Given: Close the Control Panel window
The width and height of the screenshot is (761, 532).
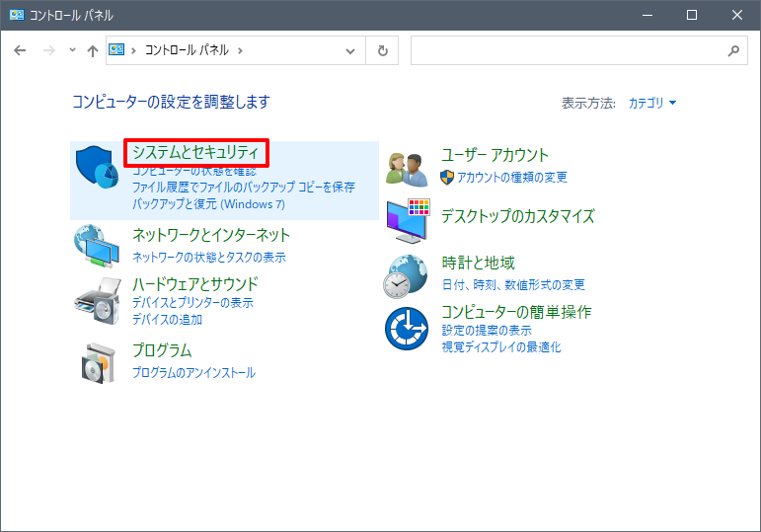Looking at the screenshot, I should pos(736,15).
